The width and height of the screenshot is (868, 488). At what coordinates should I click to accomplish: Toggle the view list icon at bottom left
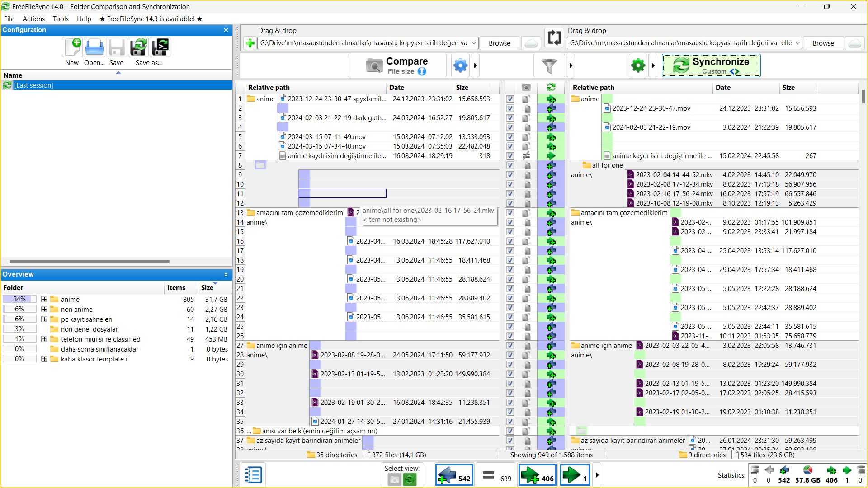pyautogui.click(x=253, y=475)
